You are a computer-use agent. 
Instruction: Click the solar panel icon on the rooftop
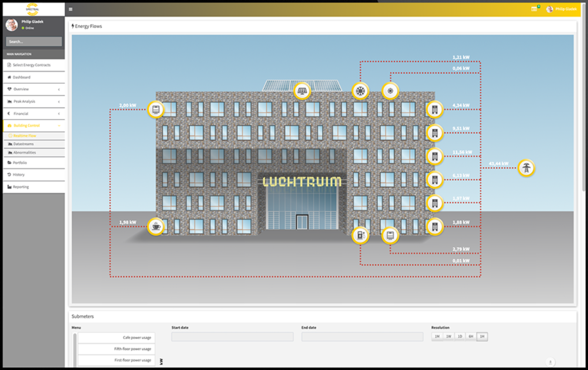(x=302, y=90)
